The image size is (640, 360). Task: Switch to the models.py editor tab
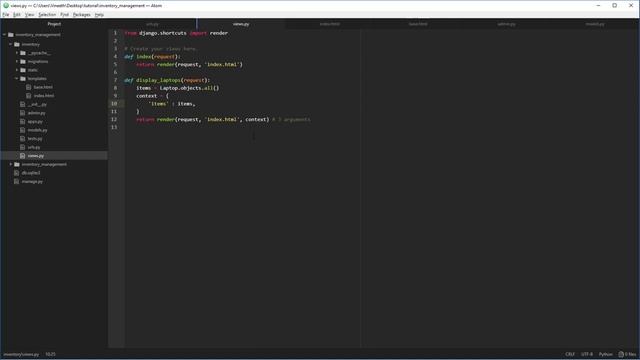point(595,24)
